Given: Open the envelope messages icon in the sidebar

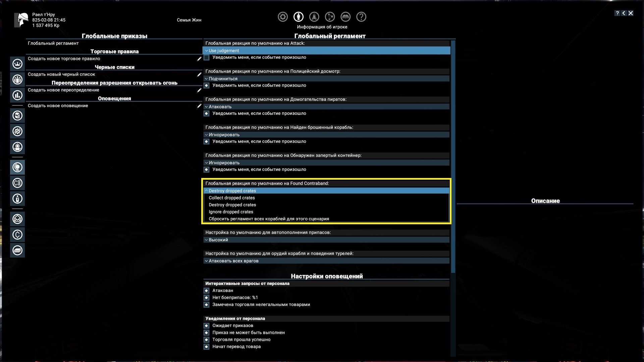Looking at the screenshot, I should pos(17,219).
